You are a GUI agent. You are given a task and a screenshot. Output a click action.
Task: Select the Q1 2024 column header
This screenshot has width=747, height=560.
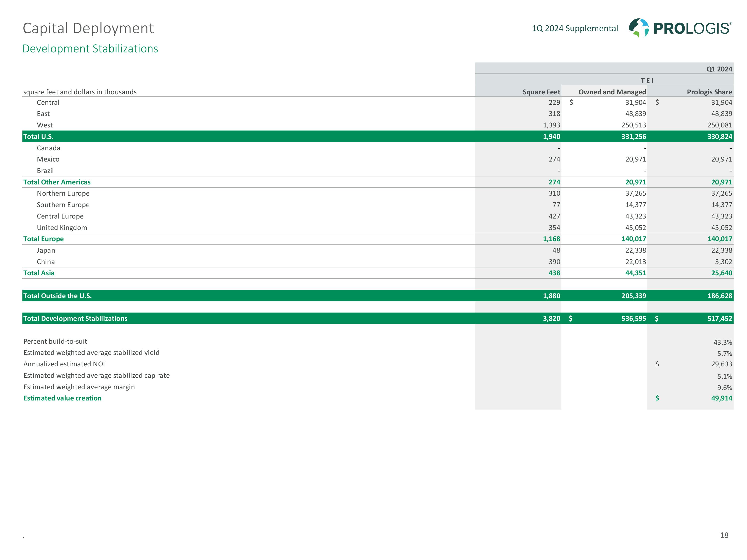pos(719,69)
